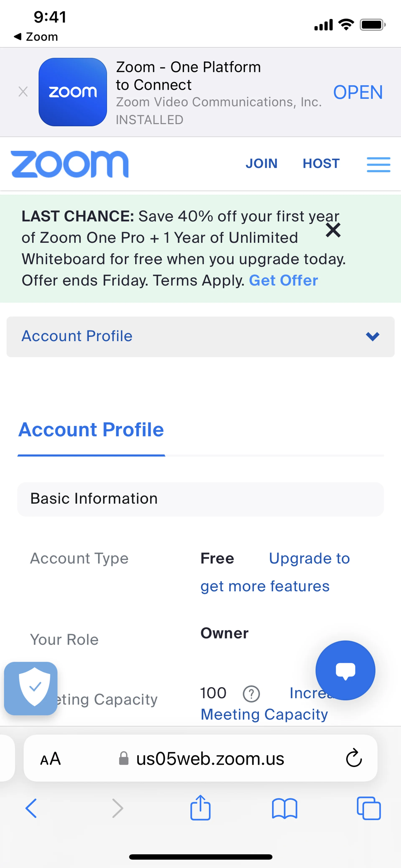Reload the page with the refresh icon
The image size is (401, 868).
(354, 758)
